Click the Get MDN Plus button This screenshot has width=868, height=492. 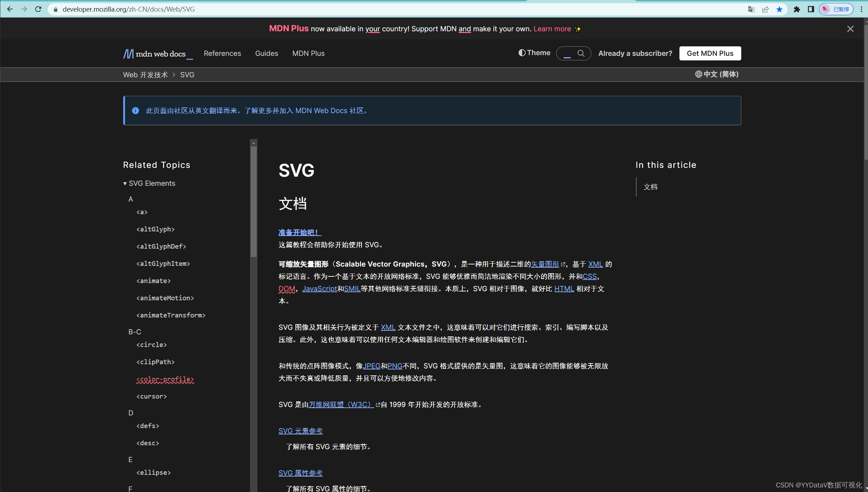(710, 53)
